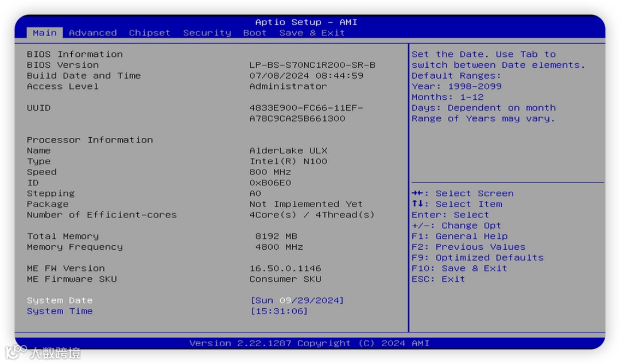Click the ME FW Version value 16.50.0.1146
Image resolution: width=620 pixels, height=364 pixels.
tap(285, 268)
